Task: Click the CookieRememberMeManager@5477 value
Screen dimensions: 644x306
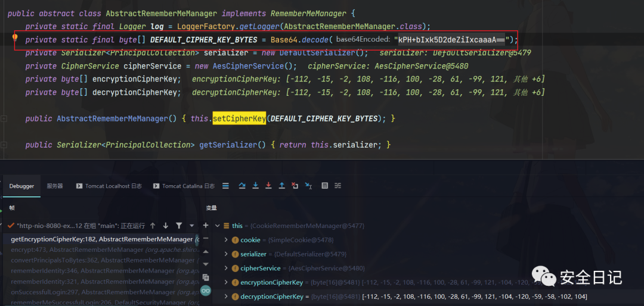Action: click(307, 226)
